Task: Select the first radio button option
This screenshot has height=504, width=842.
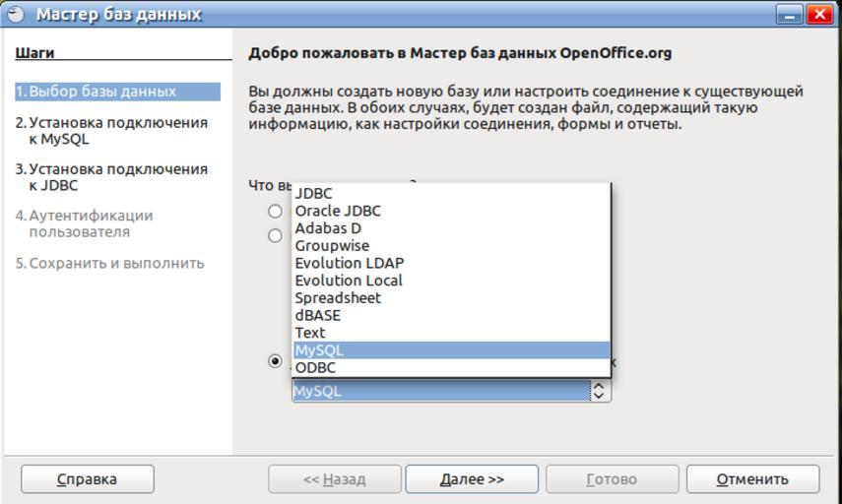Action: point(275,211)
